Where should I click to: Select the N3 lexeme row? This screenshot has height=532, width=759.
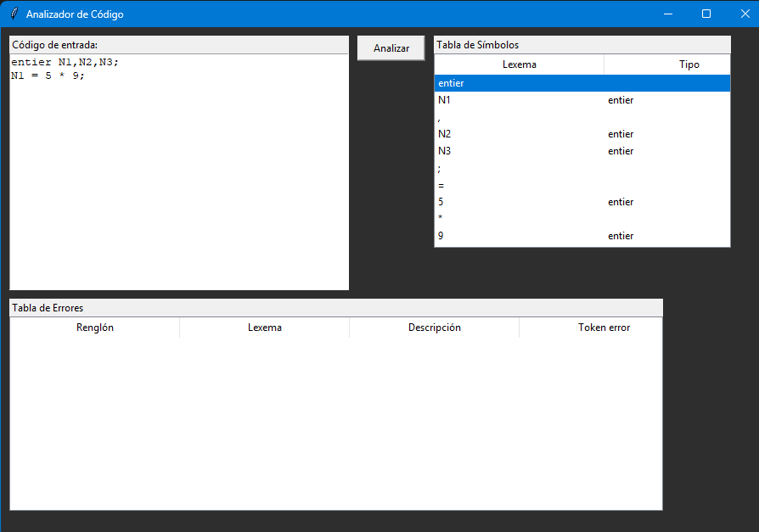(582, 151)
